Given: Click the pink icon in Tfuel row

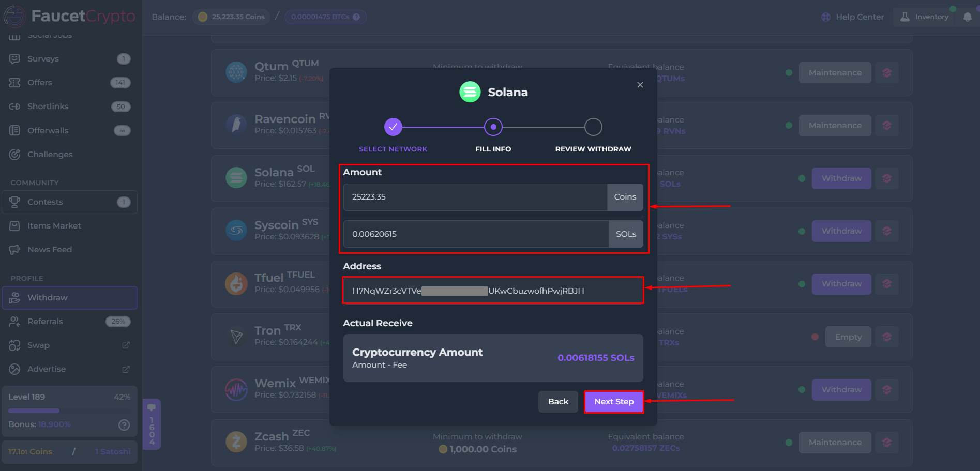Looking at the screenshot, I should [x=887, y=284].
